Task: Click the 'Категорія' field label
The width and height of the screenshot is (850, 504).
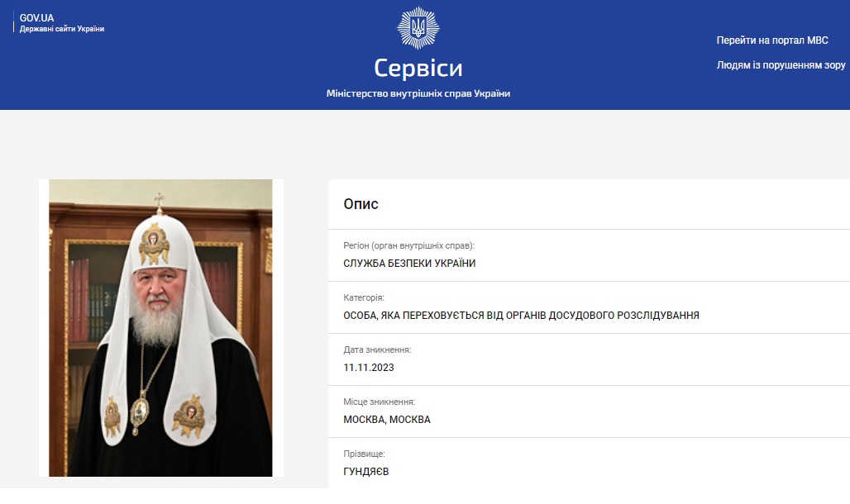Action: point(364,297)
